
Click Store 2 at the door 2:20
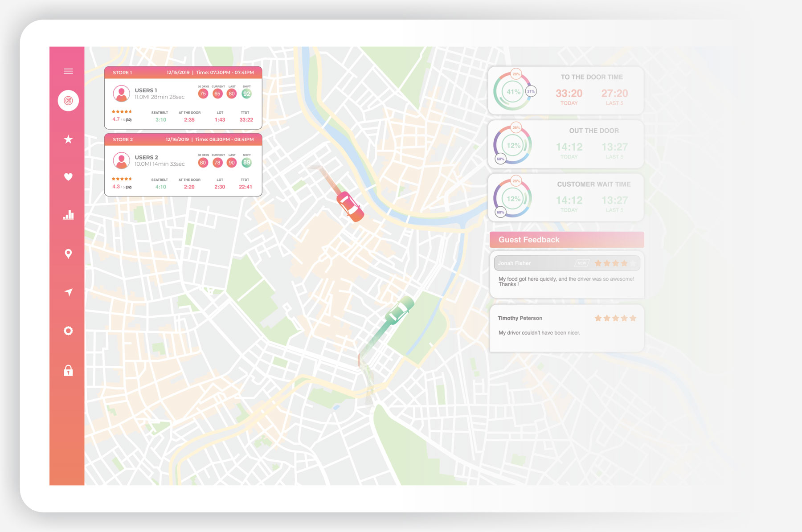tap(189, 187)
